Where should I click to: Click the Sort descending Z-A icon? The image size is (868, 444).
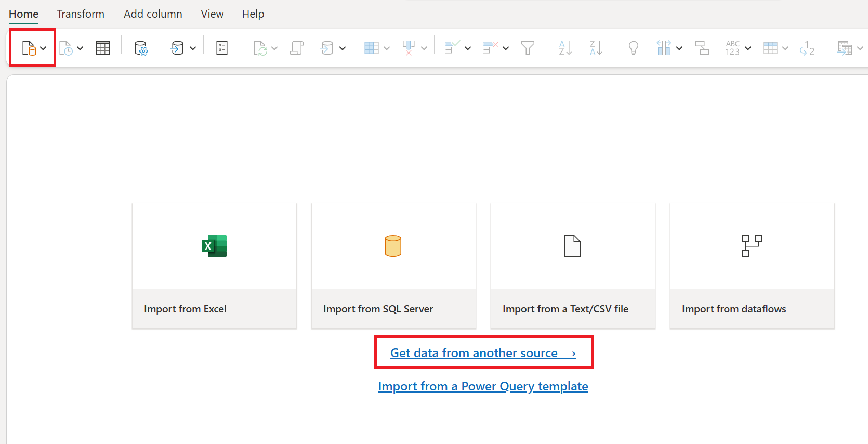click(x=596, y=48)
